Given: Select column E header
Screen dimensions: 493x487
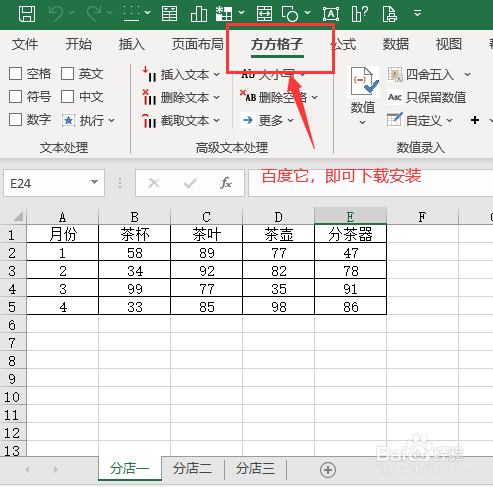Looking at the screenshot, I should click(350, 217).
